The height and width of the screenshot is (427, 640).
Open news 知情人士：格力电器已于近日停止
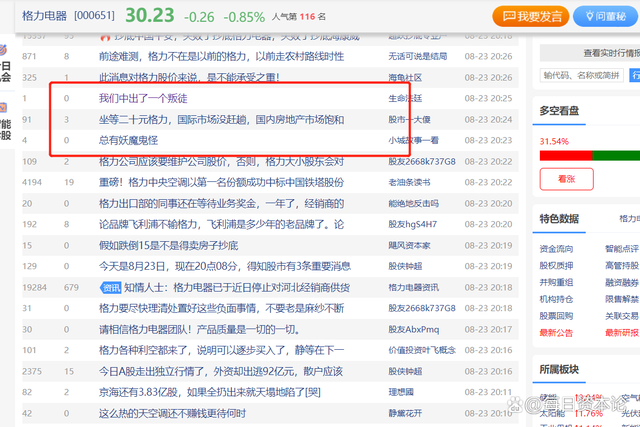237,287
